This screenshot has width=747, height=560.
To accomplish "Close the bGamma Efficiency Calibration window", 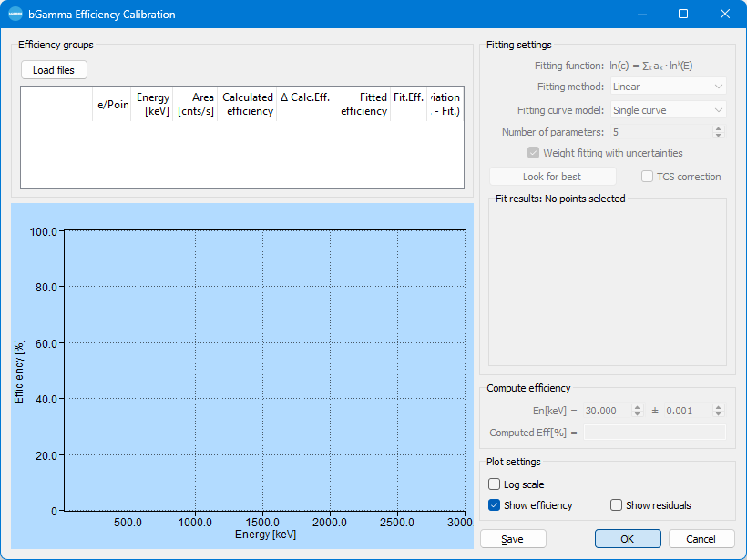I will [724, 14].
